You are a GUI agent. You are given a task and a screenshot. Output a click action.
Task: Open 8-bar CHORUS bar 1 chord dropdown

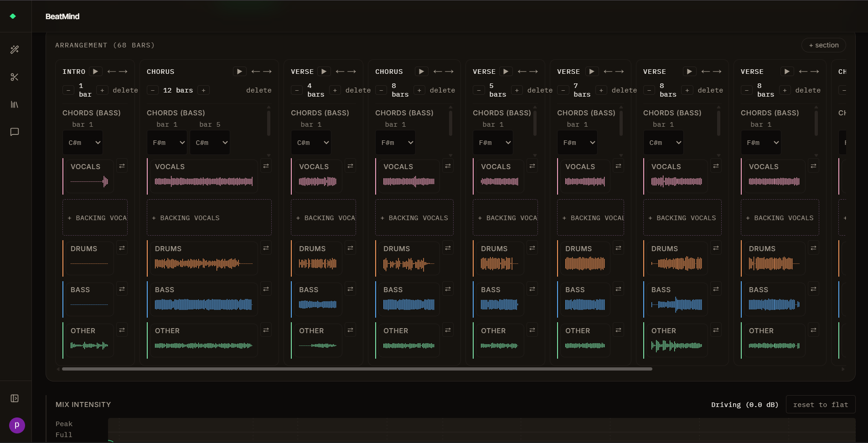click(395, 143)
